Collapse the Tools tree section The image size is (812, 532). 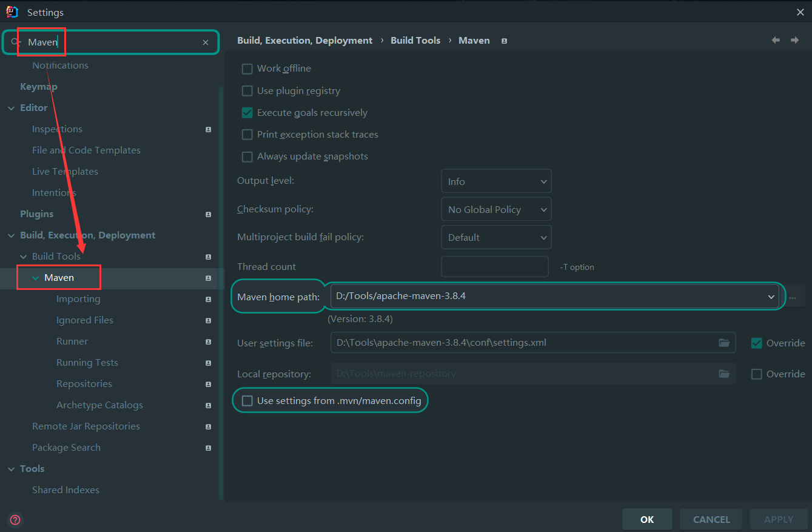(x=11, y=469)
